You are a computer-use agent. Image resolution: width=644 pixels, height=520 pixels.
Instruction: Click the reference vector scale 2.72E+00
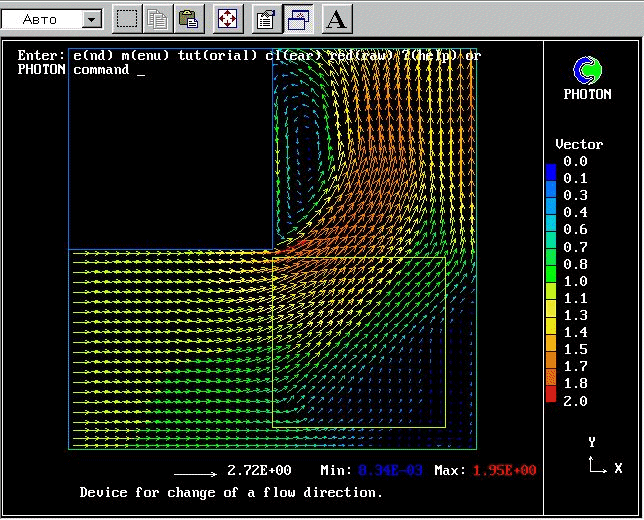(x=259, y=470)
